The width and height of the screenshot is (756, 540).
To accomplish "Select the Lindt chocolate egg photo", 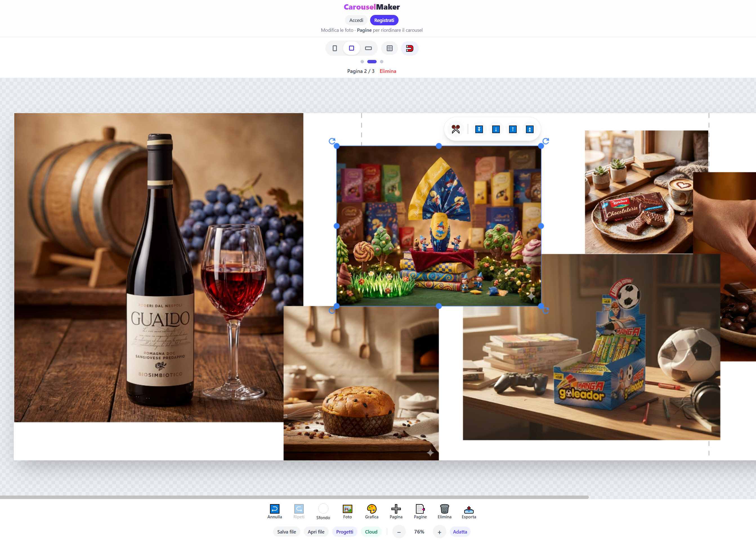I will 439,226.
